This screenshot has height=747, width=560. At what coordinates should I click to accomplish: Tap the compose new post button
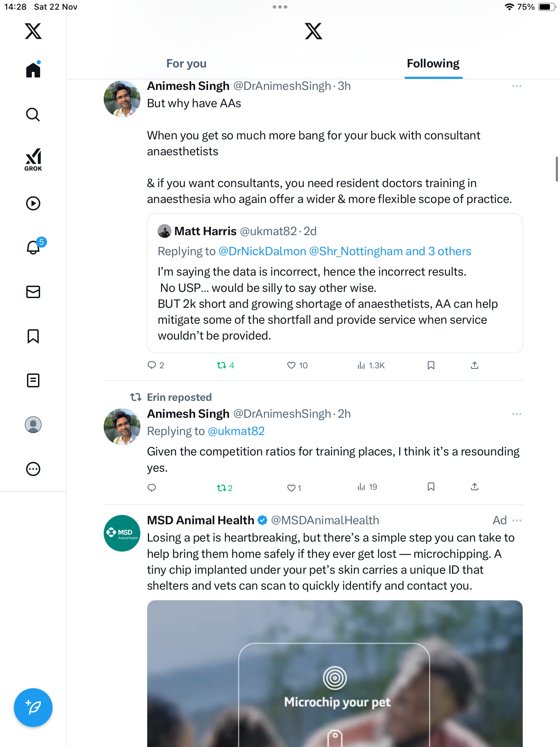click(x=33, y=708)
